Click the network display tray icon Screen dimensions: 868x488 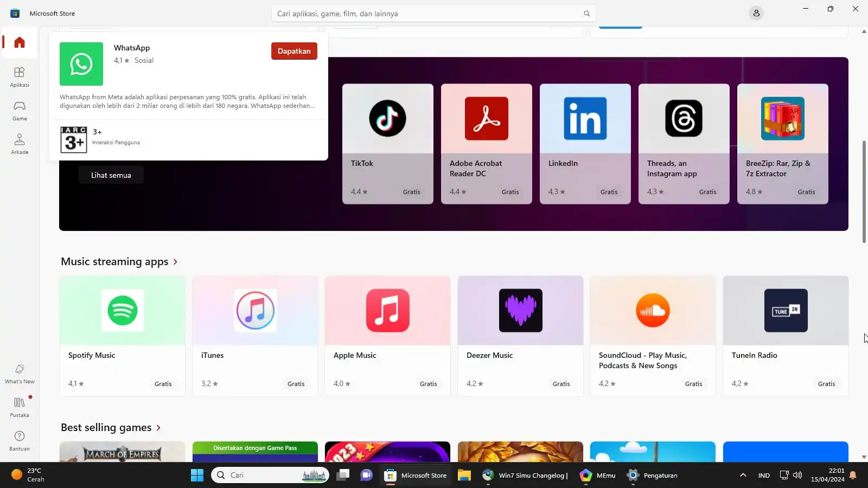click(x=784, y=475)
